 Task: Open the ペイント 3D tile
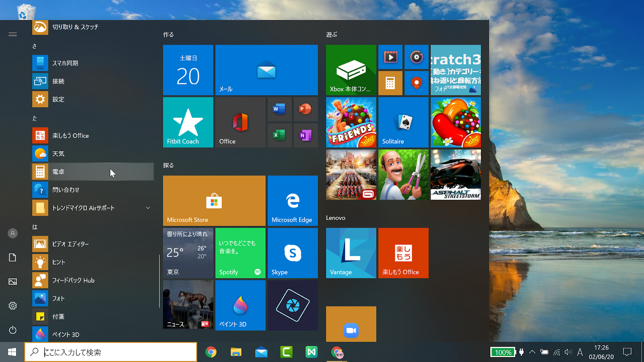(240, 305)
